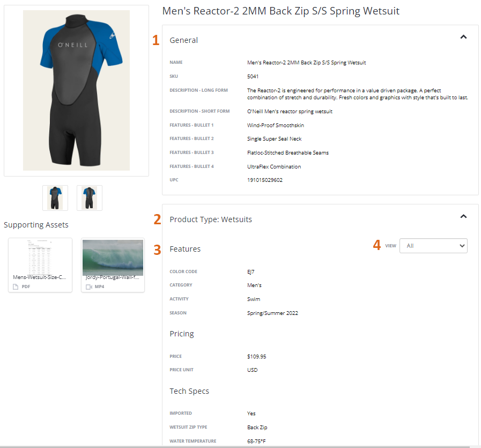The width and height of the screenshot is (481, 448).
Task: Click the UltraFlex Combination value
Action: coord(274,167)
